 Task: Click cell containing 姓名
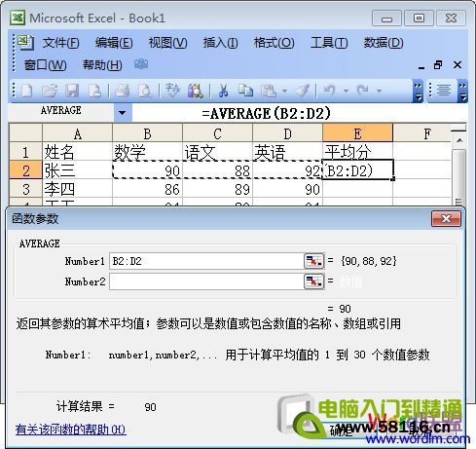(x=77, y=152)
